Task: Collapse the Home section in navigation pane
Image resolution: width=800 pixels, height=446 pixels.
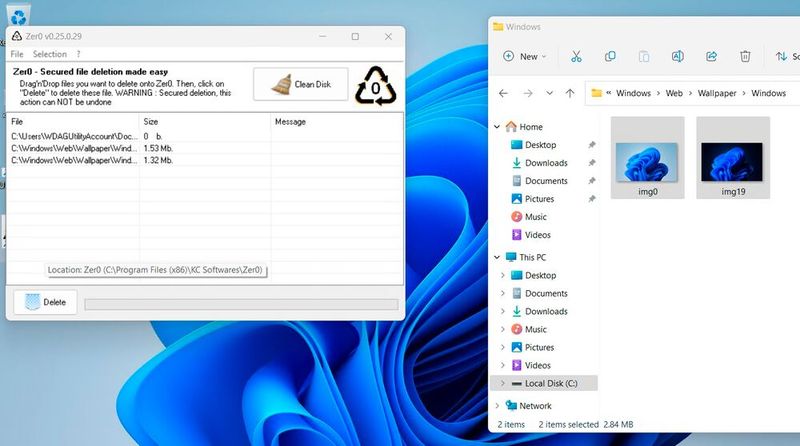Action: [x=498, y=127]
